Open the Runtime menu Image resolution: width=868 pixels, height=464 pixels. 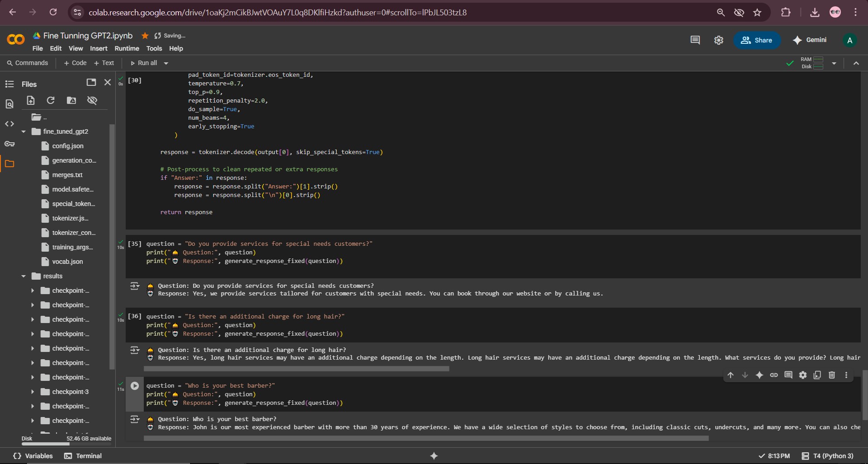point(127,48)
